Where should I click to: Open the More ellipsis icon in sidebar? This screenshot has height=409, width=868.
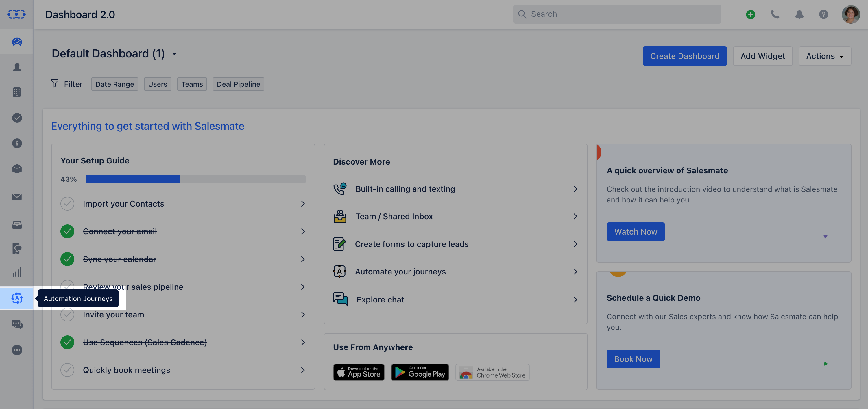coord(17,350)
